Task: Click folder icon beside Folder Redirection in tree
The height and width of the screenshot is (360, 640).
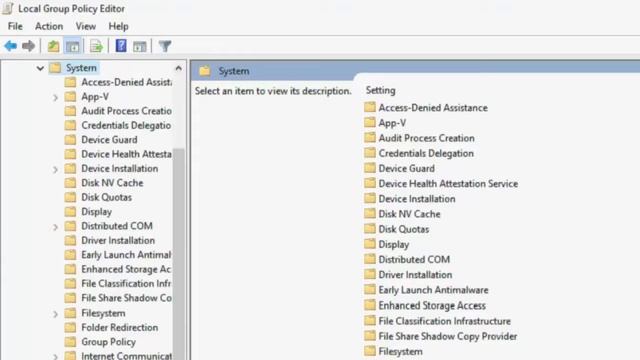Action: click(70, 327)
